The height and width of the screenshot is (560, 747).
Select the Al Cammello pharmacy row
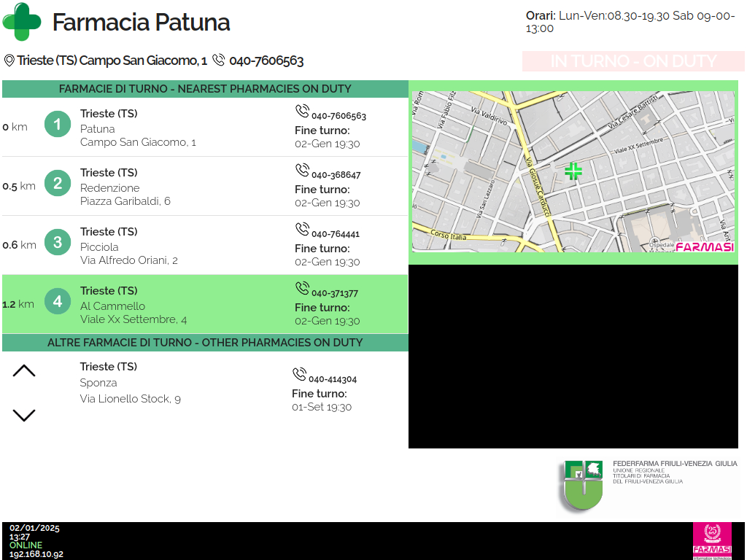[x=205, y=304]
